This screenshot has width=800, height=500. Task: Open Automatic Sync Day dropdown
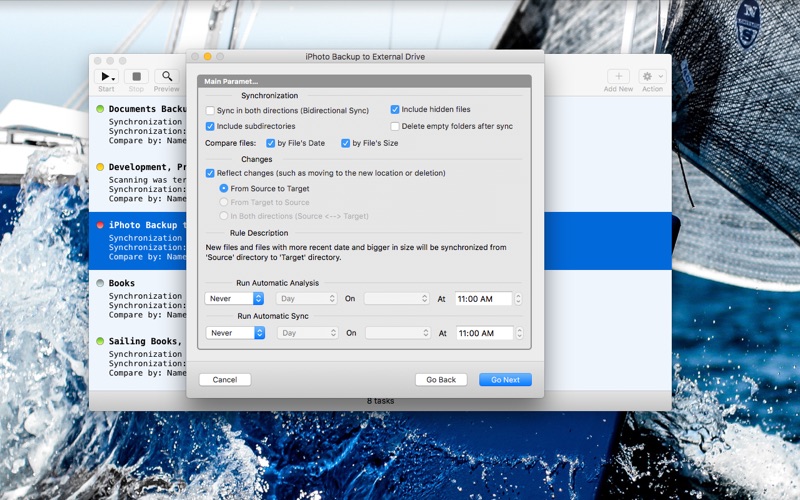308,333
